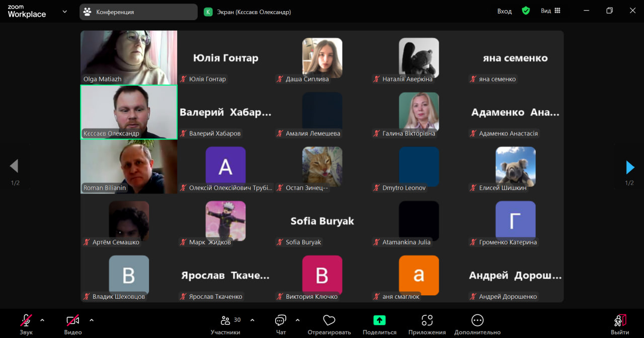This screenshot has width=644, height=338.
Task: Click Владик Шеховцов grey B avatar
Action: [129, 275]
